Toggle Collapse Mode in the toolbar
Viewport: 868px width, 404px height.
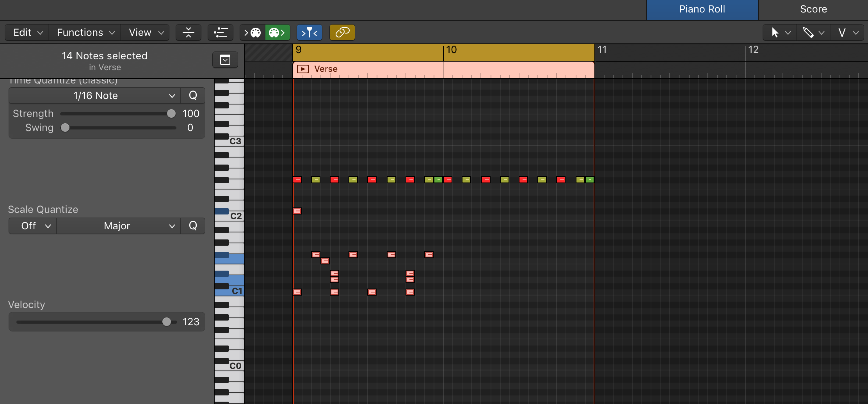click(x=189, y=32)
